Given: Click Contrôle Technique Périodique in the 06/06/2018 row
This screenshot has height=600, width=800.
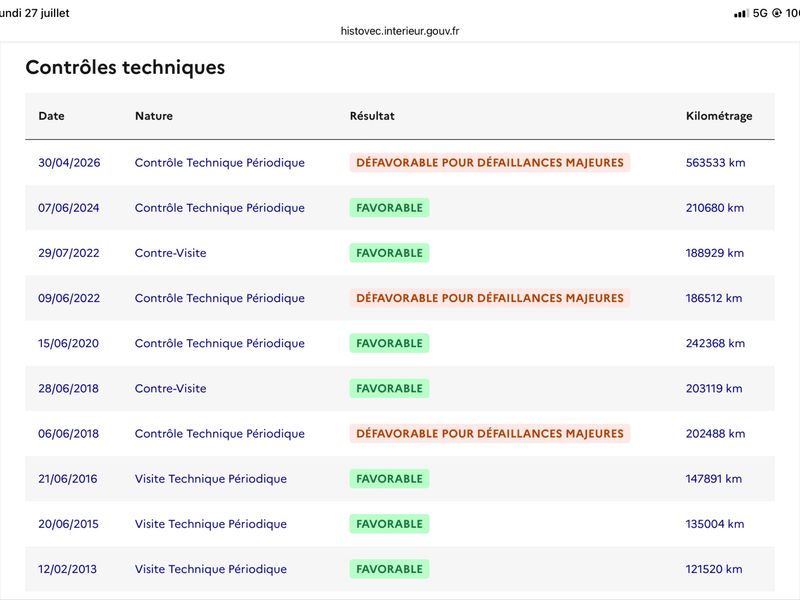Looking at the screenshot, I should click(220, 434).
